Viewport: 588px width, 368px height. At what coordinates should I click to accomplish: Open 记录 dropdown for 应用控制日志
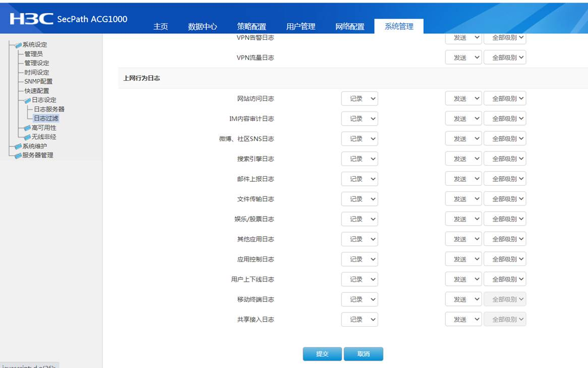[360, 259]
